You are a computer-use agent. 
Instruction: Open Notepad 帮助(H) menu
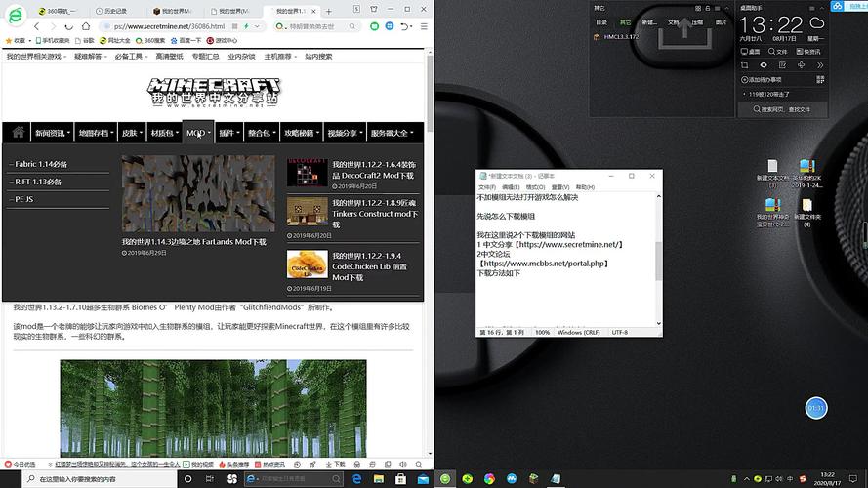585,187
